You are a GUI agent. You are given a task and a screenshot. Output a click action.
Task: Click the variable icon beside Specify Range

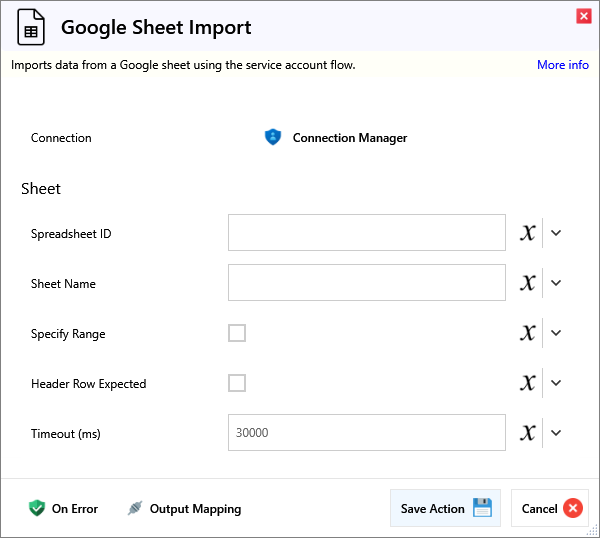point(528,333)
